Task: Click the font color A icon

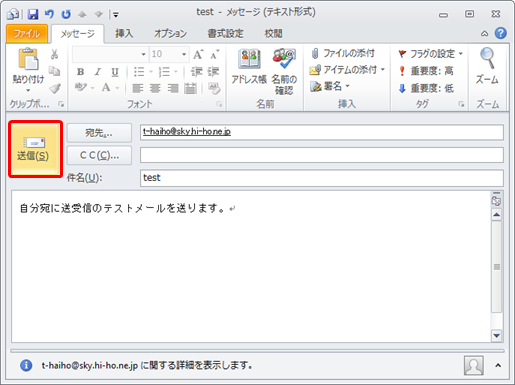Action: coord(106,87)
